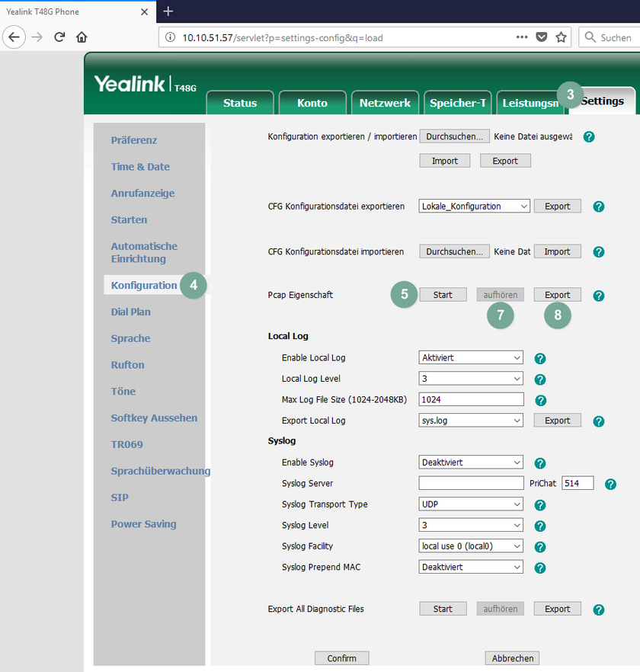
Task: Open help beside the Enable Syslog setting
Action: click(539, 462)
